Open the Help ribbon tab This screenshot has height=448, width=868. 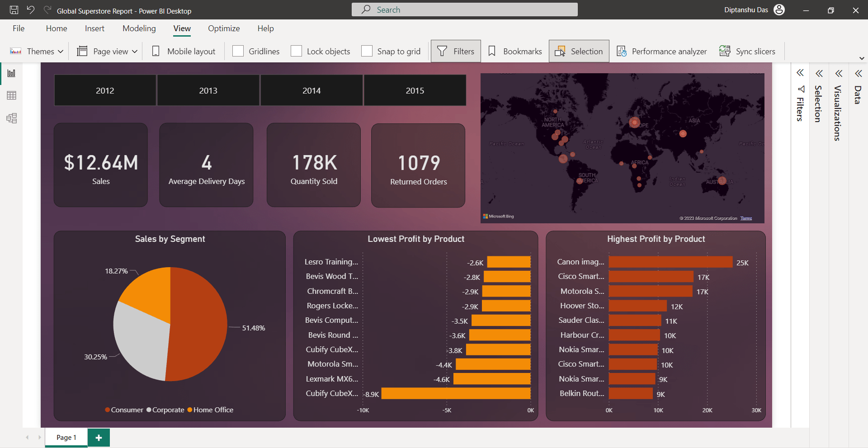(x=266, y=28)
